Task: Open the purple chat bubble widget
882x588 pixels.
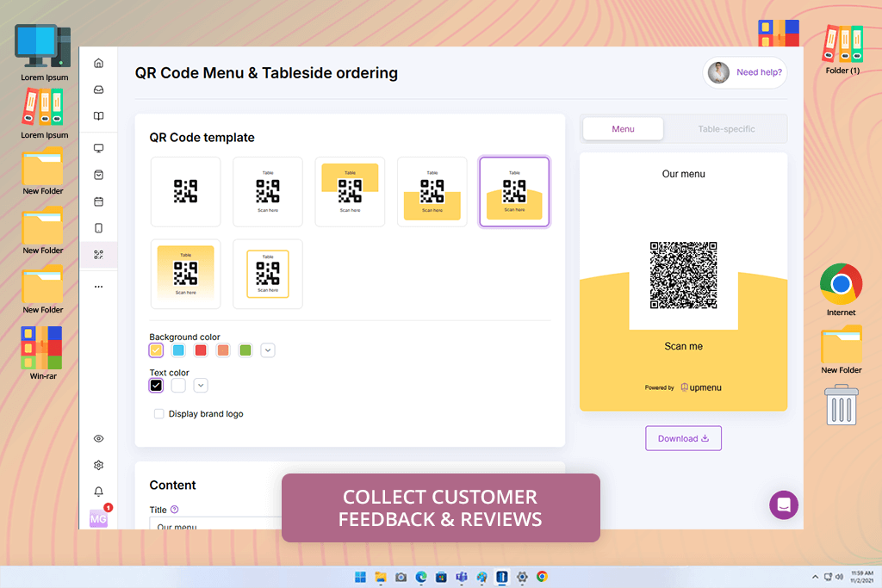Action: tap(784, 504)
